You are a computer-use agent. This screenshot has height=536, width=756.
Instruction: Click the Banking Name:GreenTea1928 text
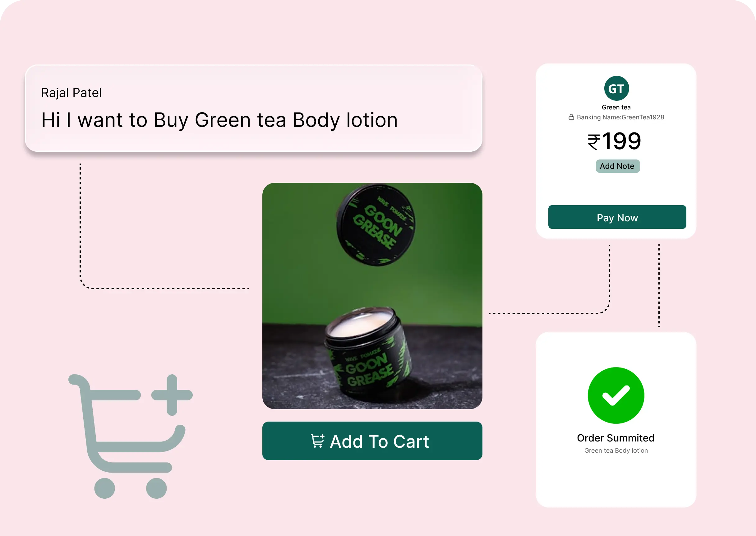pos(620,117)
